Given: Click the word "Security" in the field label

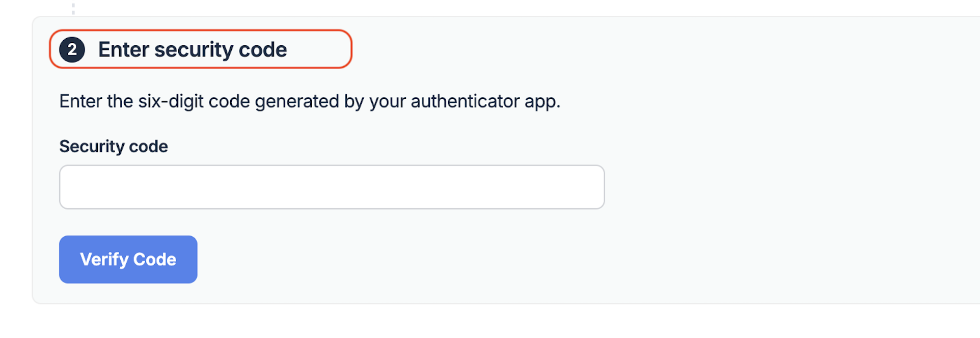Looking at the screenshot, I should (92, 147).
